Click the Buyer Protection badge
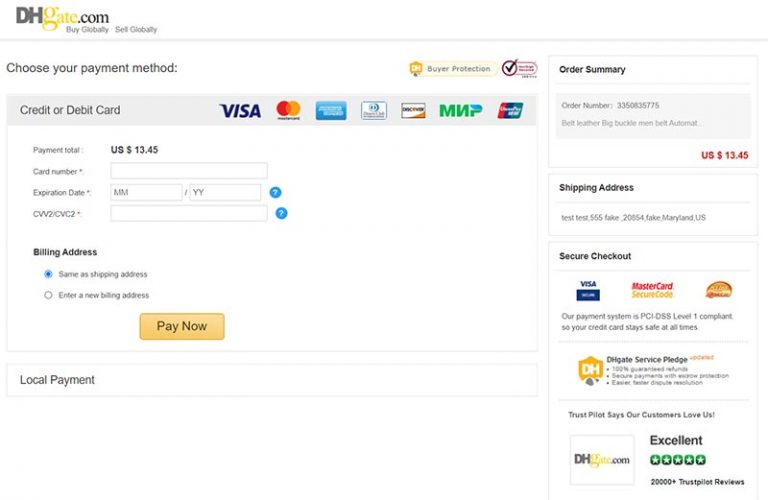The image size is (768, 500). (451, 69)
